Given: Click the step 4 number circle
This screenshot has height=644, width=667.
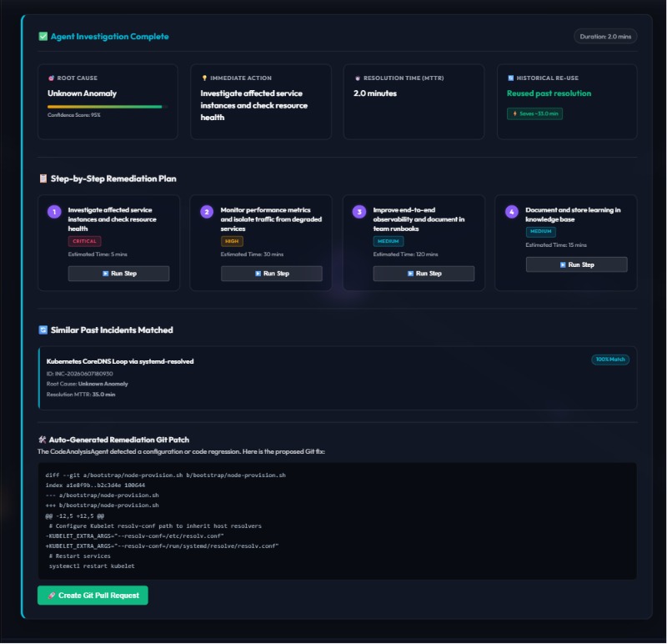Looking at the screenshot, I should pos(511,212).
